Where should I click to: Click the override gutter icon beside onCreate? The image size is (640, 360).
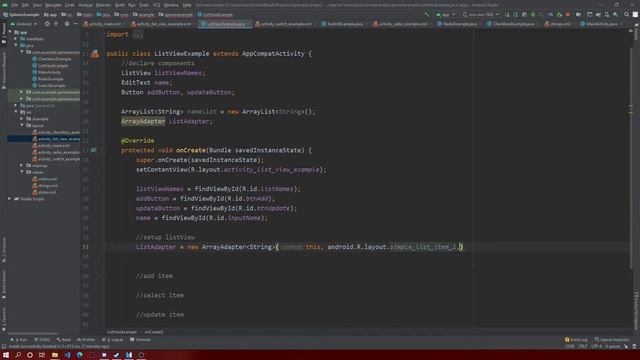coord(93,150)
